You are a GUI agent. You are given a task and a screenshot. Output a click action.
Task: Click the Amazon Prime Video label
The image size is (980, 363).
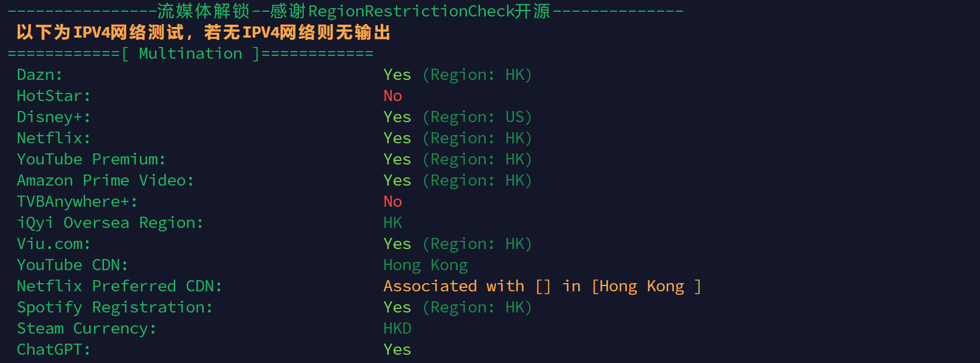(105, 181)
